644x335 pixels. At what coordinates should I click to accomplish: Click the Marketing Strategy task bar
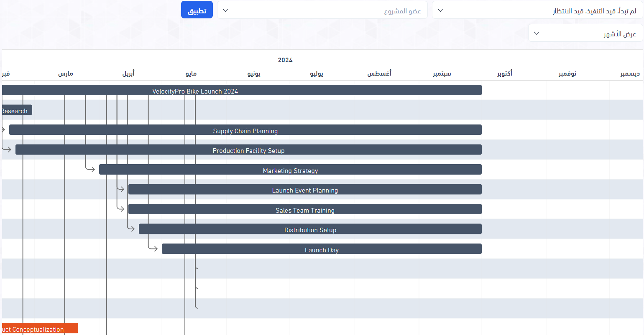[290, 170]
